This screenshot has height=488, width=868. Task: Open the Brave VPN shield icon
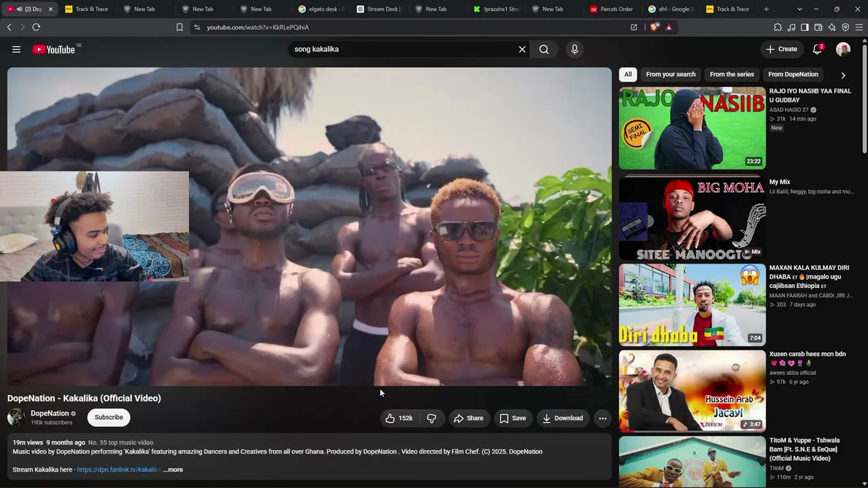[846, 27]
